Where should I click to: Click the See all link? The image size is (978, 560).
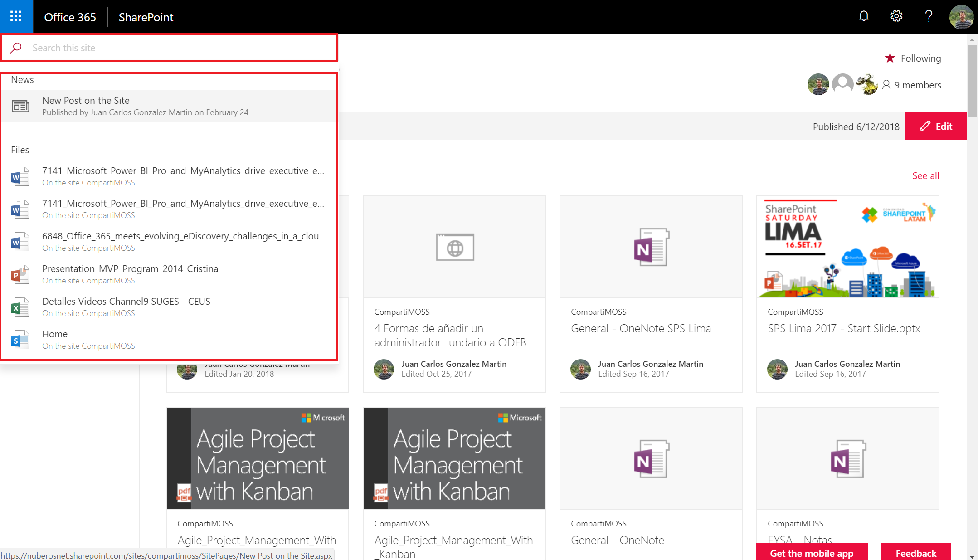point(926,175)
